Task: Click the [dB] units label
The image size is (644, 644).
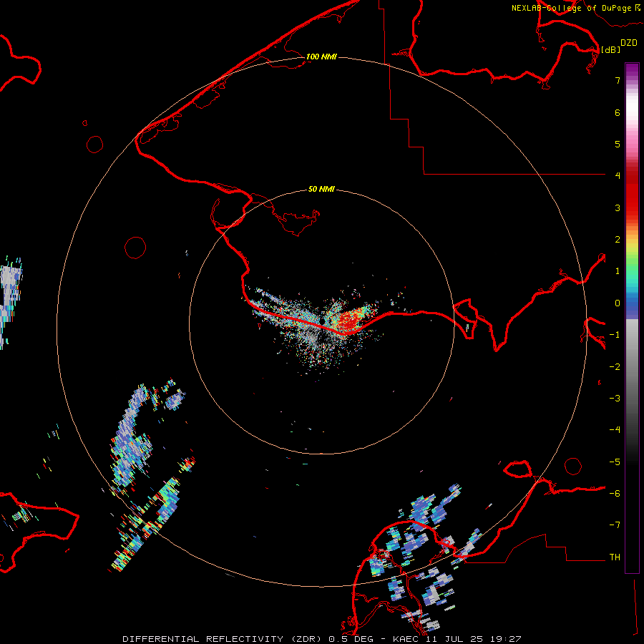Action: pyautogui.click(x=611, y=49)
